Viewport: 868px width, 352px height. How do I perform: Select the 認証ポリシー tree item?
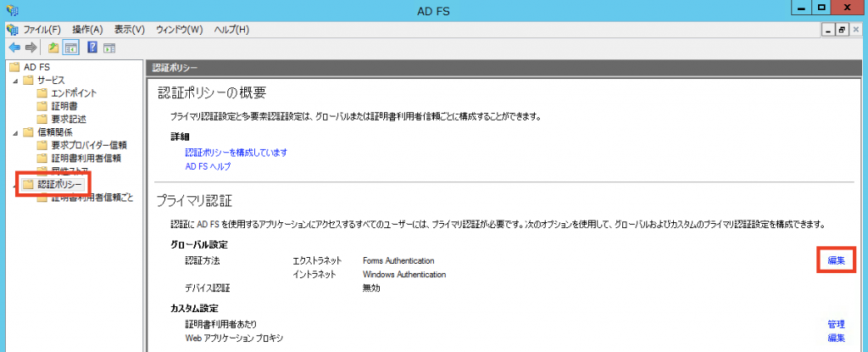[59, 185]
